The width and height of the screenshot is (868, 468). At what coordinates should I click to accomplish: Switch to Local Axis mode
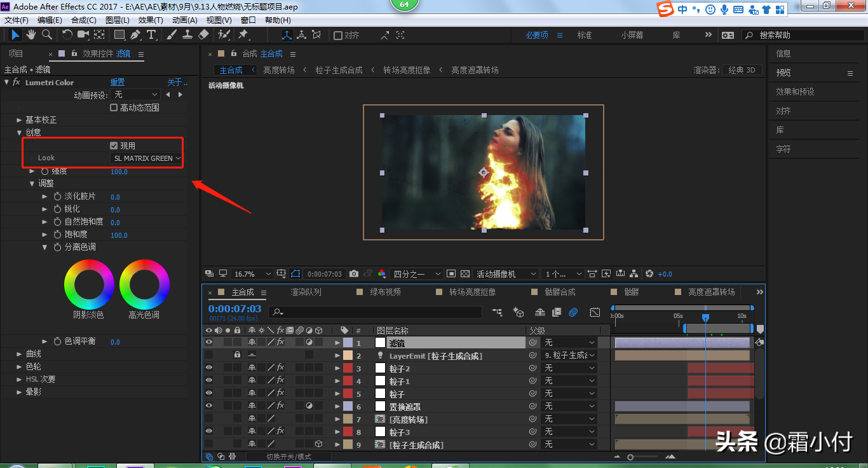tap(287, 35)
